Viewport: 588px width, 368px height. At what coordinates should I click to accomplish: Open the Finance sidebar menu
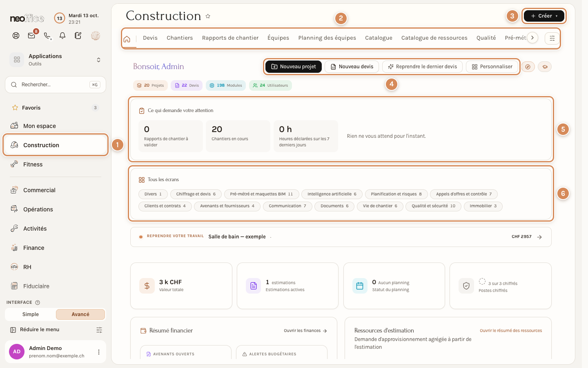(56, 248)
